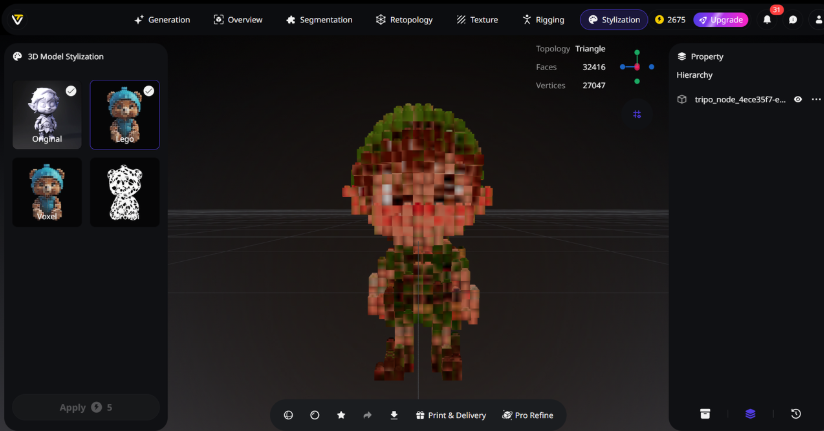Click the archive box icon in Property panel
Screen dimensions: 824x431
pos(705,414)
